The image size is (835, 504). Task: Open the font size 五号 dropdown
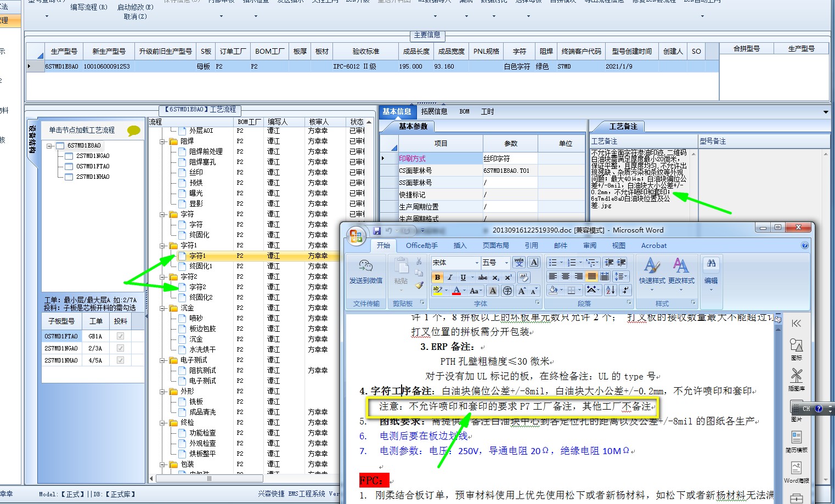pos(506,263)
